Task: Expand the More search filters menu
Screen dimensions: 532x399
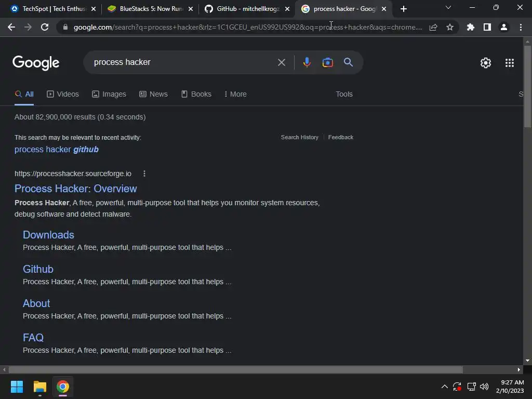Action: (235, 95)
